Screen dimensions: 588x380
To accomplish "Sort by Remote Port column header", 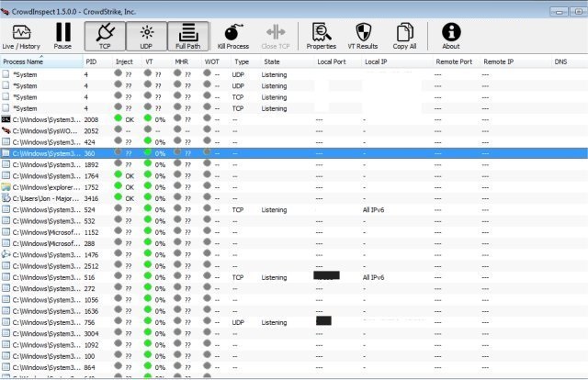I will tap(457, 61).
